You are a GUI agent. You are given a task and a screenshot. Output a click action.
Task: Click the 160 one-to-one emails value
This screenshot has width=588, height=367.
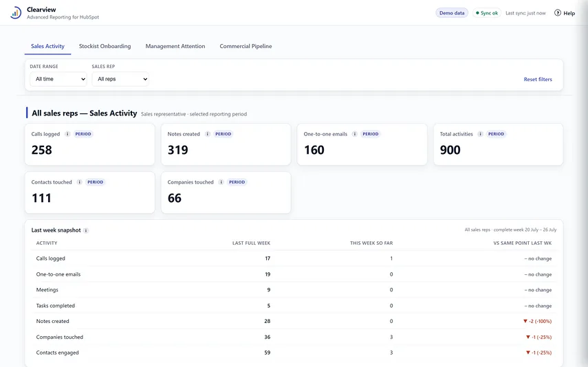tap(314, 150)
